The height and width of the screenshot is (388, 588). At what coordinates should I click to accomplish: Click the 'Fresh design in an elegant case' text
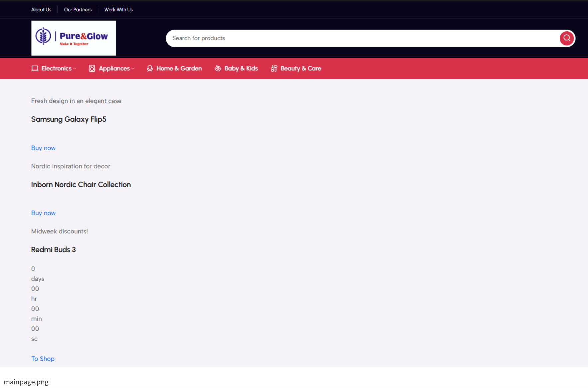click(x=76, y=101)
